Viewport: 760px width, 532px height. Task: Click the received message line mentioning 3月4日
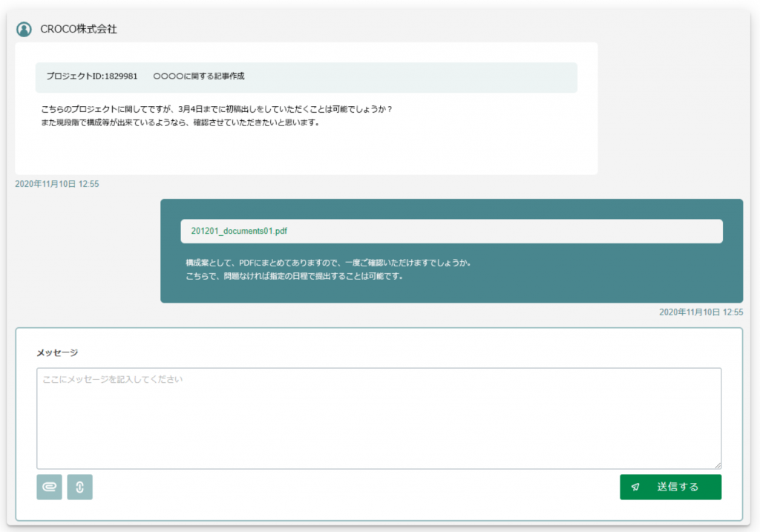[217, 109]
